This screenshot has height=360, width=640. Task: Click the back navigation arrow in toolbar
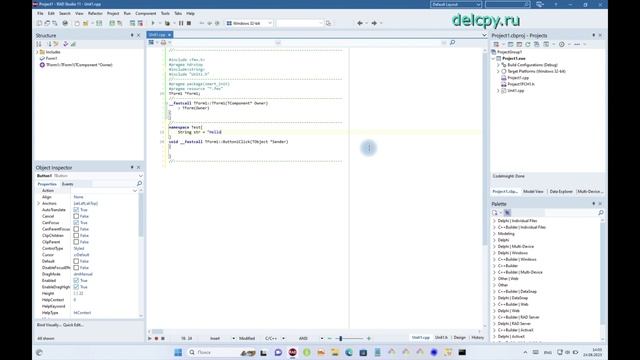[360, 23]
